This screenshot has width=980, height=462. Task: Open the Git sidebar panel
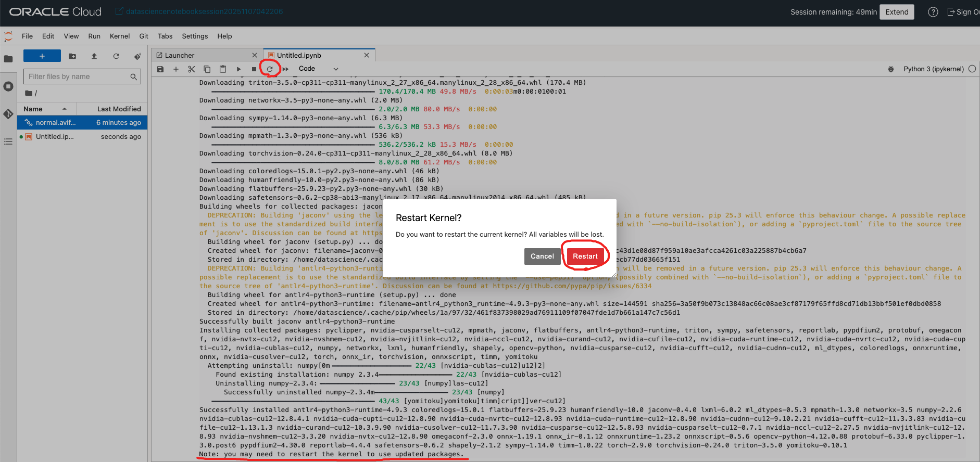(8, 114)
